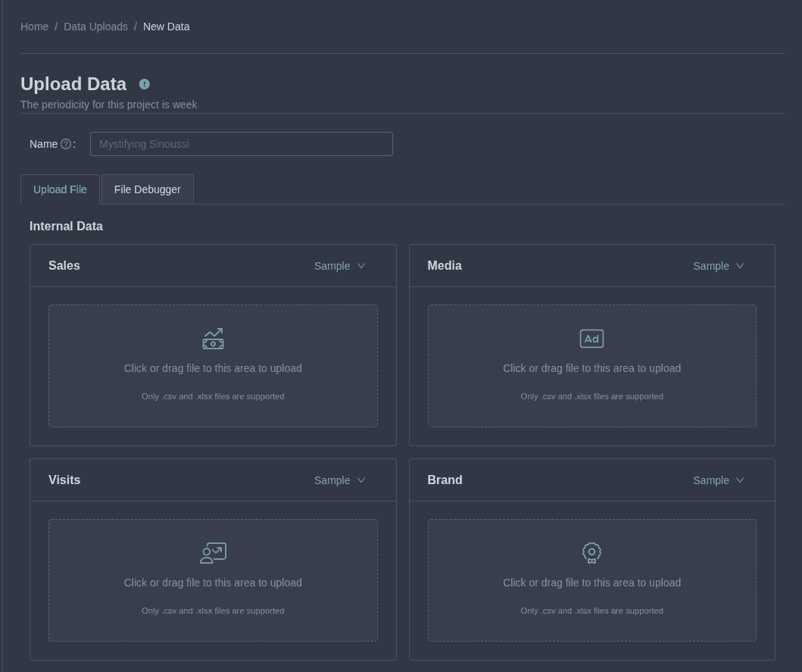Click the Visits user-chart upload icon

click(213, 553)
